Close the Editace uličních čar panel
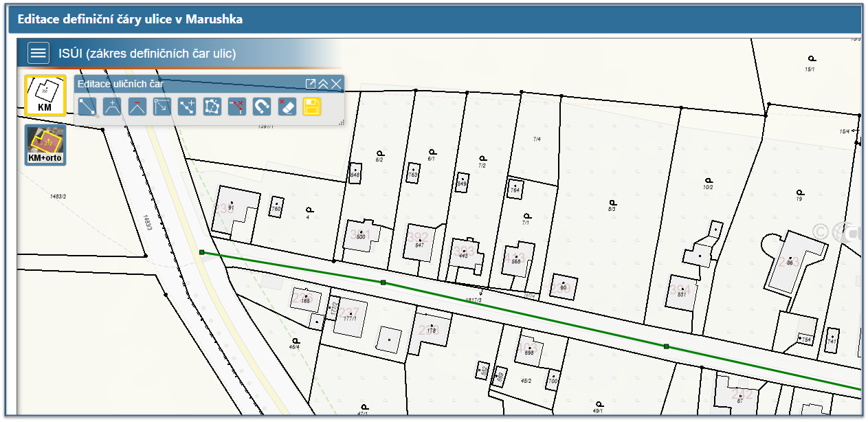This screenshot has width=868, height=422. tap(335, 84)
